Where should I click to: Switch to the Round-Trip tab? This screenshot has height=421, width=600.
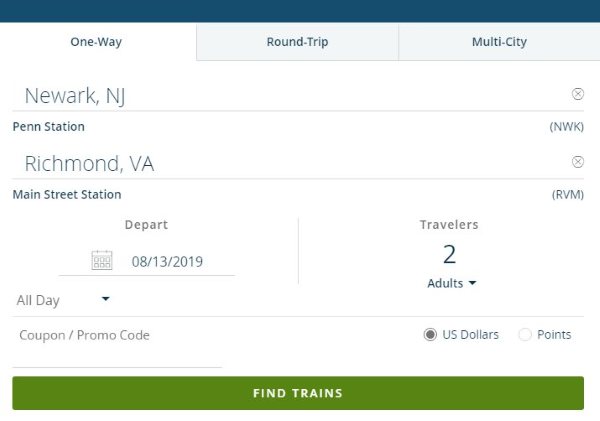297,42
